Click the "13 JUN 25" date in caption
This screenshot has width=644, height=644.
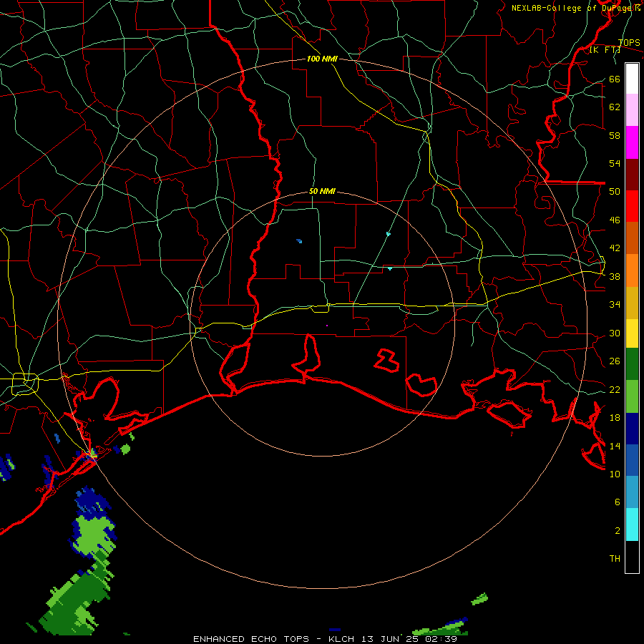[389, 639]
